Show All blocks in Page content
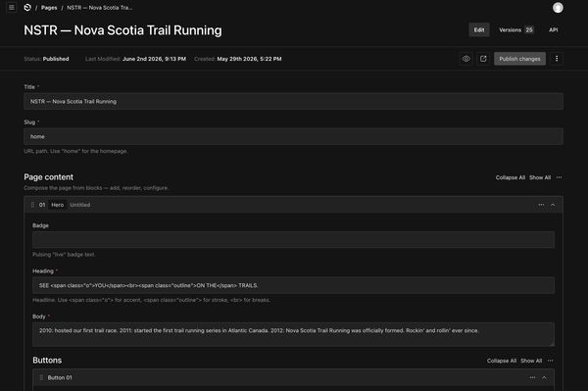This screenshot has width=588, height=391. click(x=540, y=177)
